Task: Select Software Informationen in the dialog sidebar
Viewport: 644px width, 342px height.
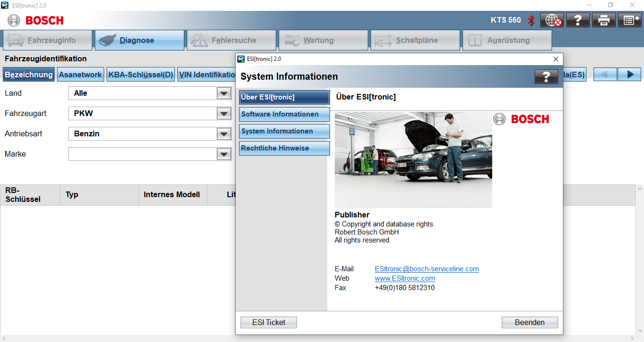Action: coord(284,114)
